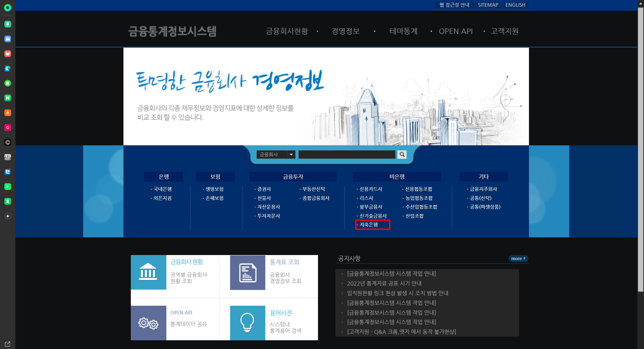Click the bank building icon tile
The width and height of the screenshot is (644, 349).
tap(148, 272)
